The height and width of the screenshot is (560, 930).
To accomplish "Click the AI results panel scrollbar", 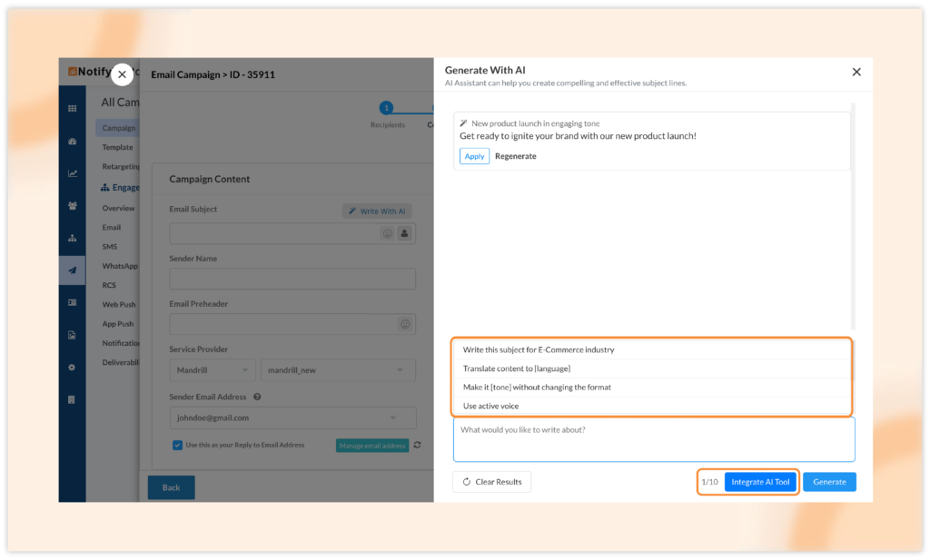I will 853,216.
